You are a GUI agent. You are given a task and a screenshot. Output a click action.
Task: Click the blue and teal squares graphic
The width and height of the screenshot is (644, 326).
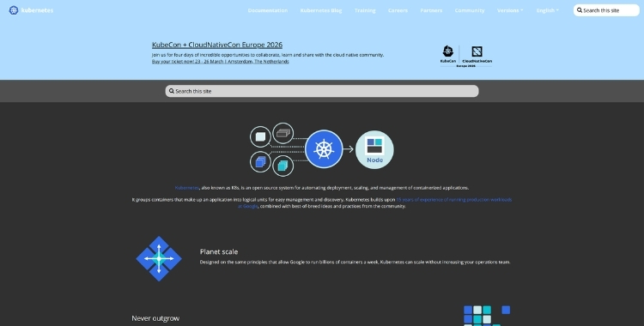click(487, 316)
